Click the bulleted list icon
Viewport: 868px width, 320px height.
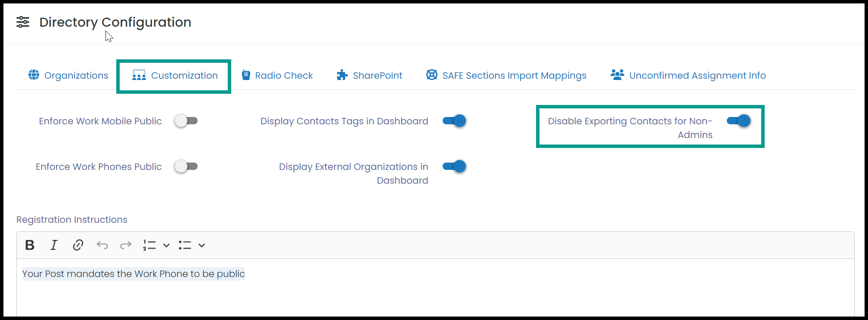click(185, 245)
